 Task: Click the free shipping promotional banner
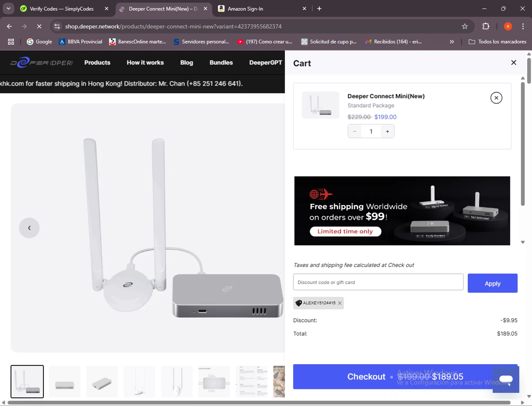point(402,211)
